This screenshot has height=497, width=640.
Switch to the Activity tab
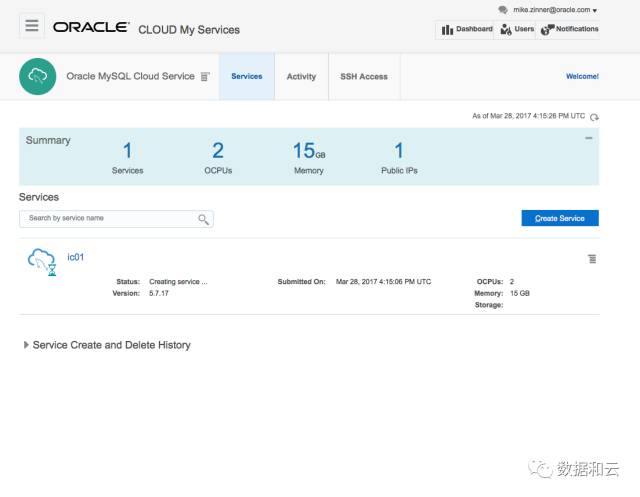tap(301, 76)
